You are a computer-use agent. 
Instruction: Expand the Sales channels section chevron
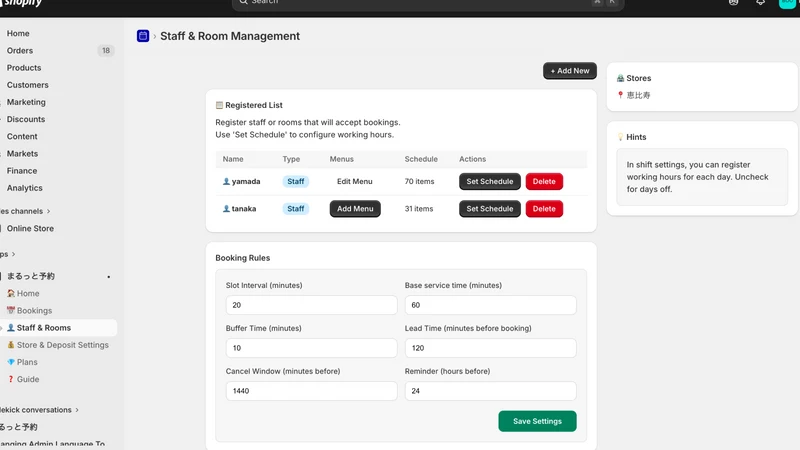coord(48,211)
